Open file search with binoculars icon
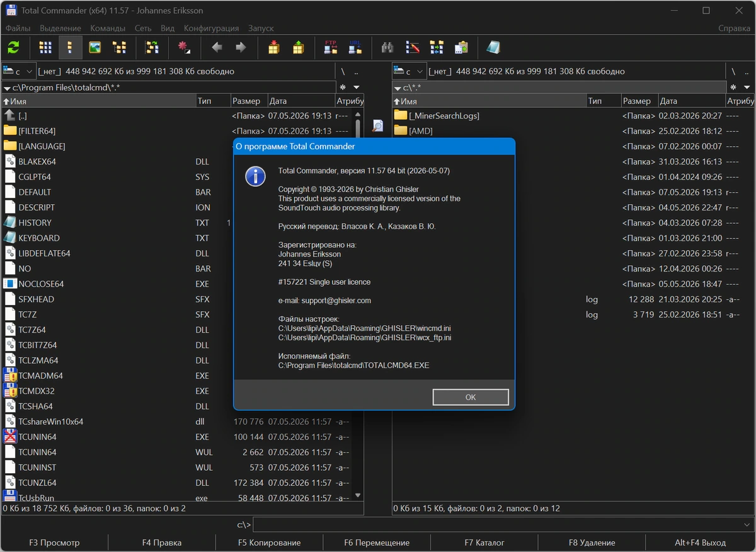This screenshot has height=552, width=756. pos(388,47)
